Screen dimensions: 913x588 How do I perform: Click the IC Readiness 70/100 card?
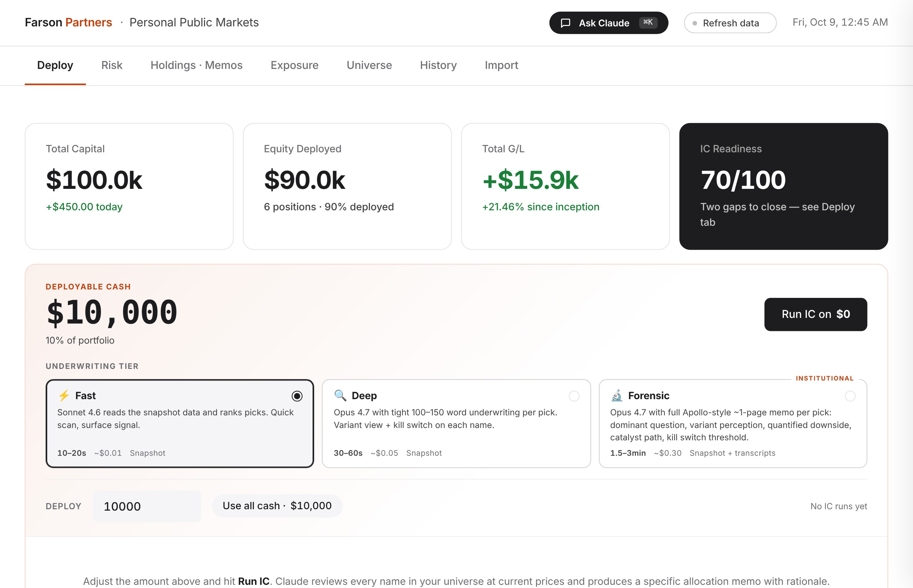tap(784, 186)
